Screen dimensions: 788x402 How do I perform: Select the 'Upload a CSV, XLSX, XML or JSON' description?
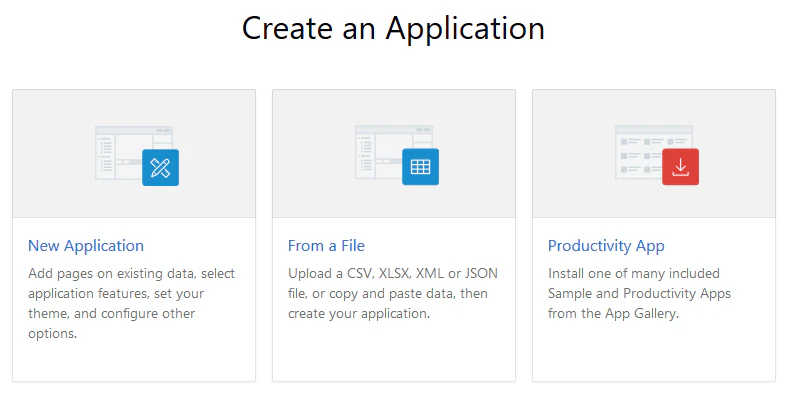(x=393, y=293)
